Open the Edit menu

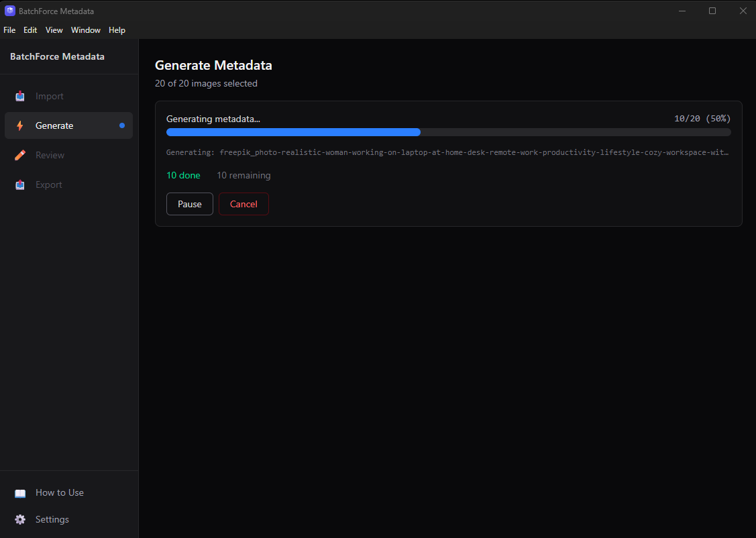(30, 30)
